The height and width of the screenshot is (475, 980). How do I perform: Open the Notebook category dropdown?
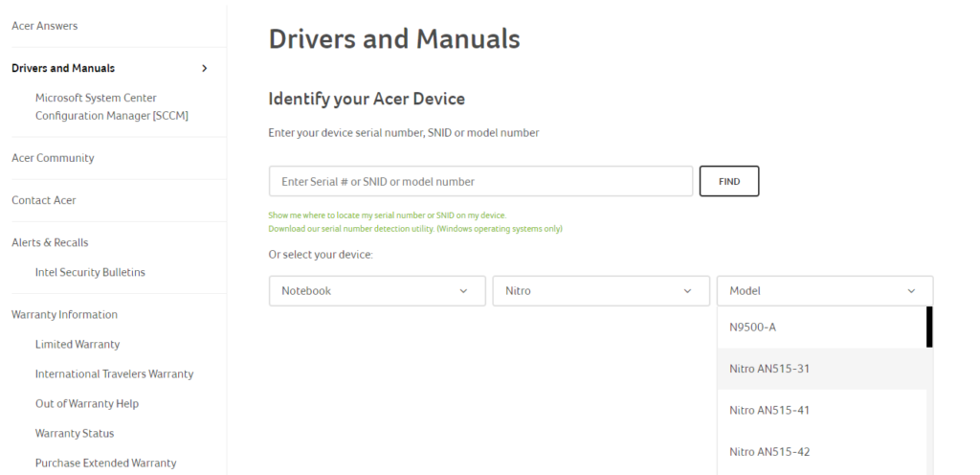376,291
